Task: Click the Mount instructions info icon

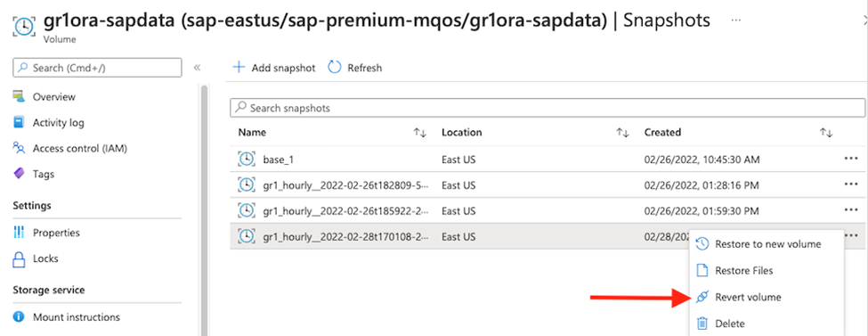Action: tap(19, 317)
